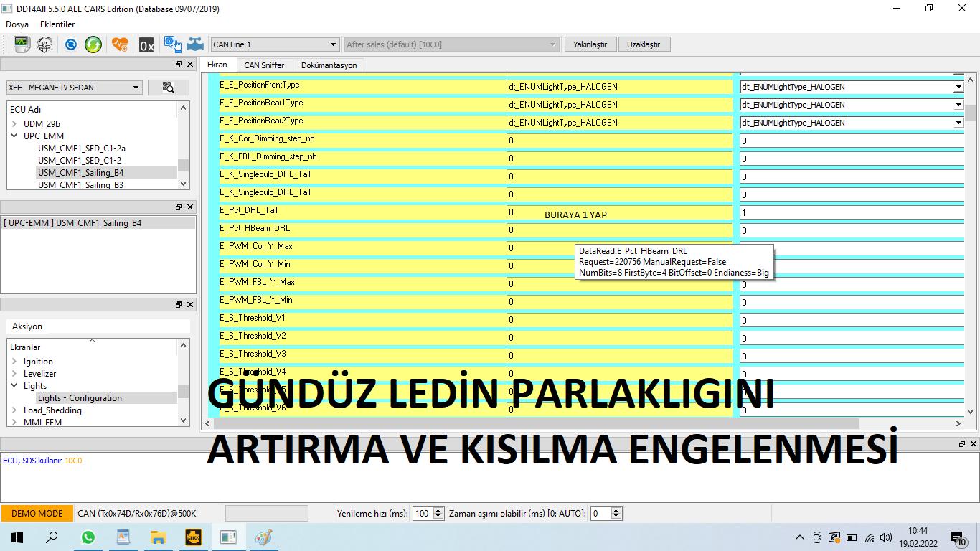Click the vehicle scan search icon button

click(x=168, y=88)
